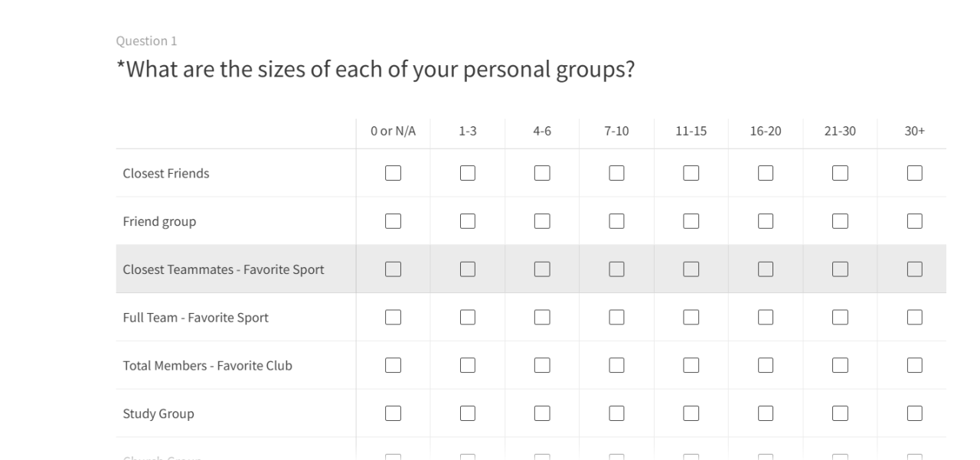Check Closest Friends 0 or N/A box
Screen dimensions: 980x460
click(x=393, y=174)
